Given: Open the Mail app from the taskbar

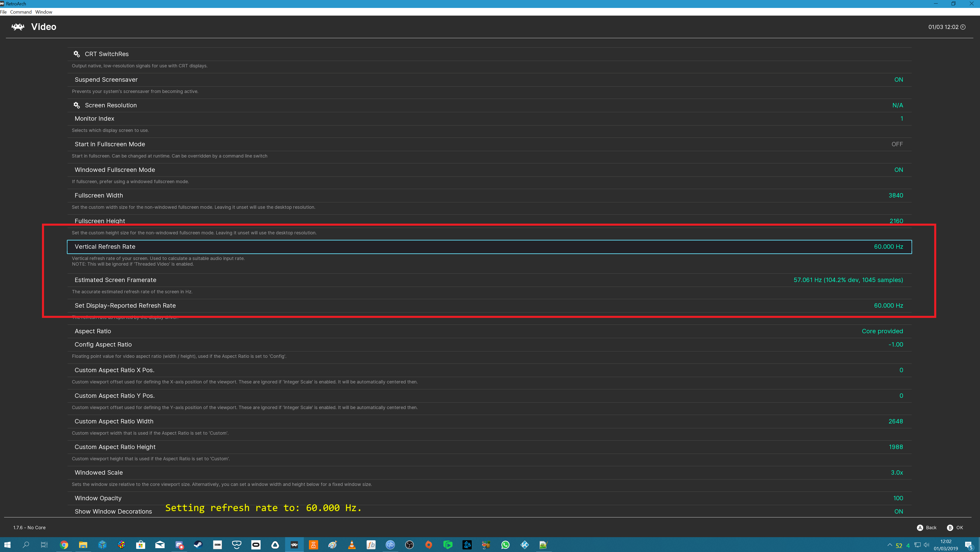Looking at the screenshot, I should (x=160, y=545).
